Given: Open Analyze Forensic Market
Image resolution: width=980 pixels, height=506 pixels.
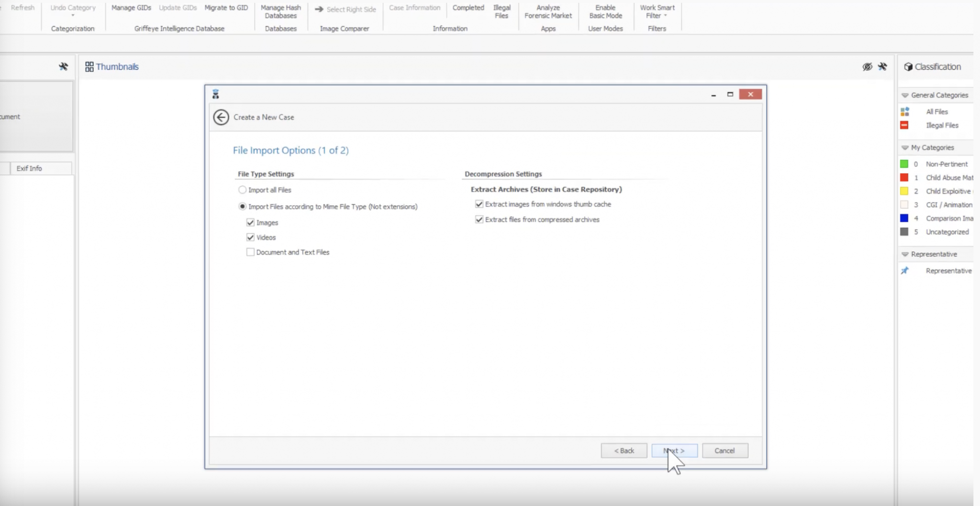Looking at the screenshot, I should [x=547, y=11].
